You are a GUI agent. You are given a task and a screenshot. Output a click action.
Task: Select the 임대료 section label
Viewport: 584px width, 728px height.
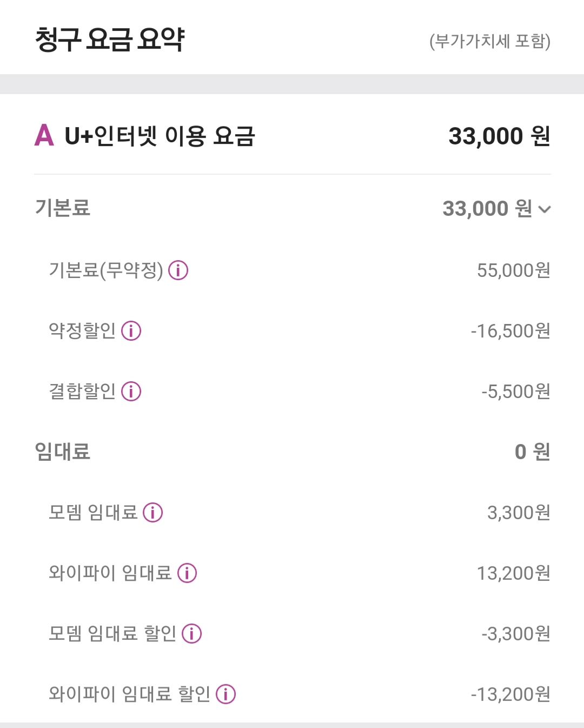[x=62, y=451]
